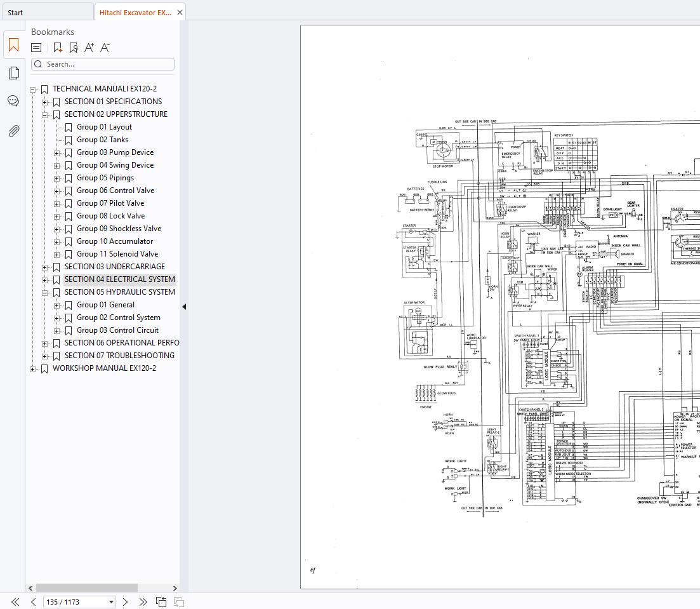Select SECTION 06 OPERATIONAL PERFO bookmark
700x609 pixels.
122,343
